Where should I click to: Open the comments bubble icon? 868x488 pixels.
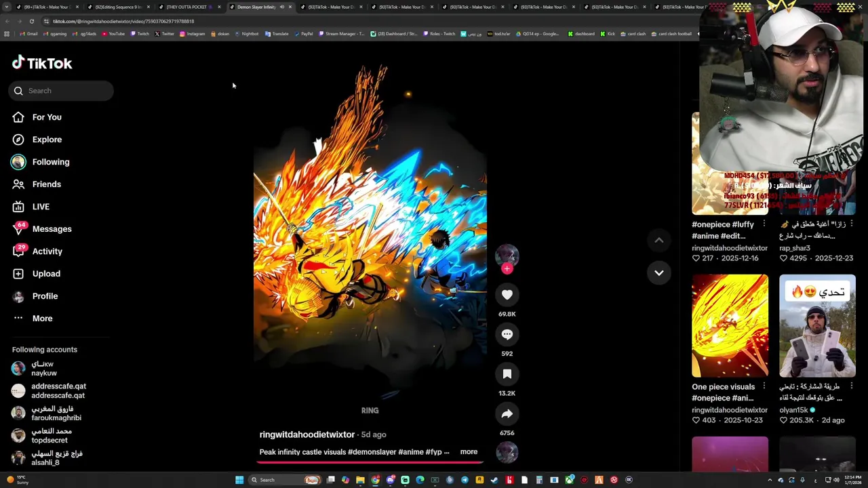coord(507,334)
